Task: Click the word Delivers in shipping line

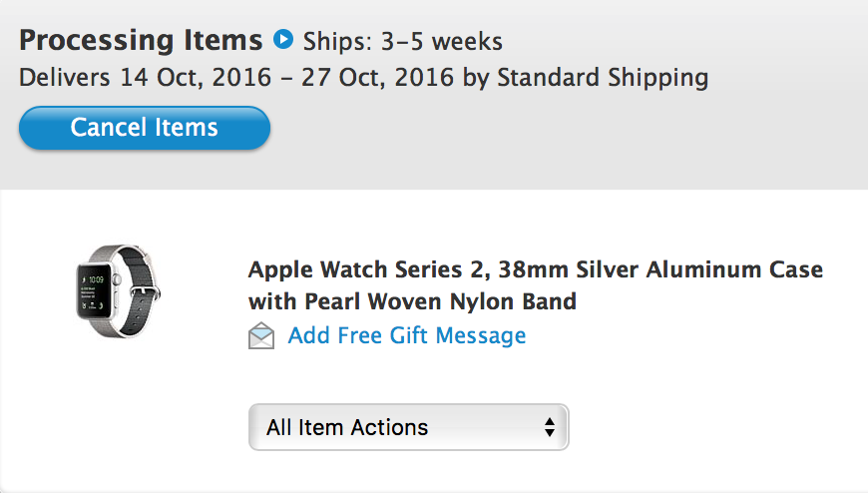Action: click(x=64, y=78)
